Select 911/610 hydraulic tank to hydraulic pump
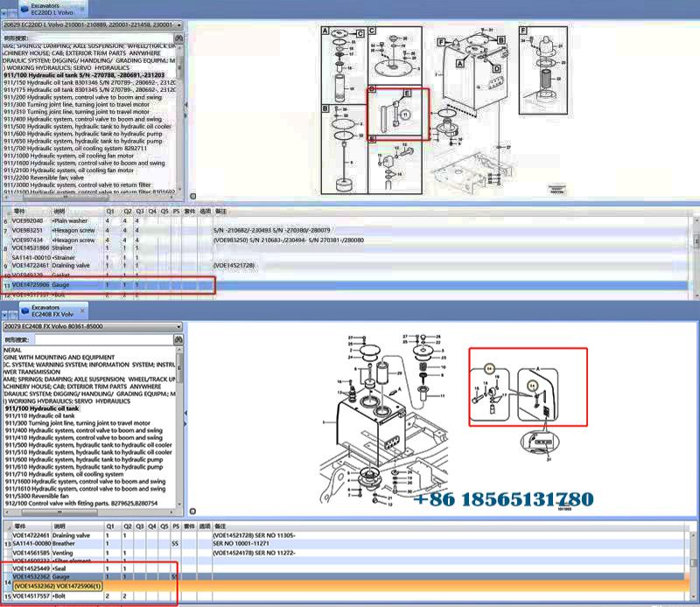The width and height of the screenshot is (700, 607). [84, 467]
